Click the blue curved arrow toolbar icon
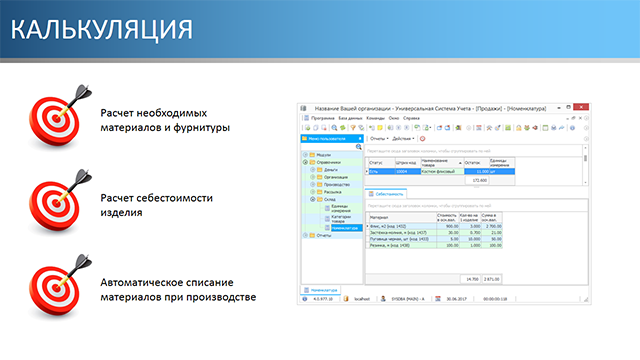640x360 pixels. coord(562,128)
